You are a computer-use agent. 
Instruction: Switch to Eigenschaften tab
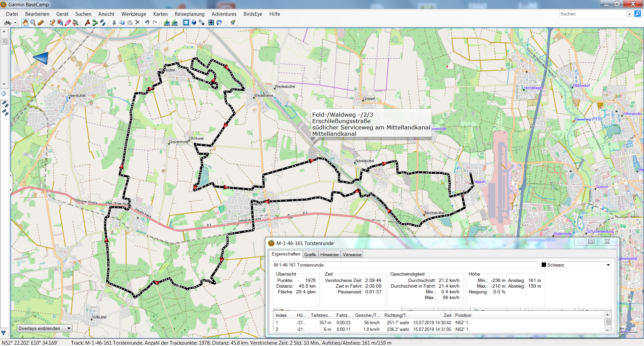[x=286, y=254]
